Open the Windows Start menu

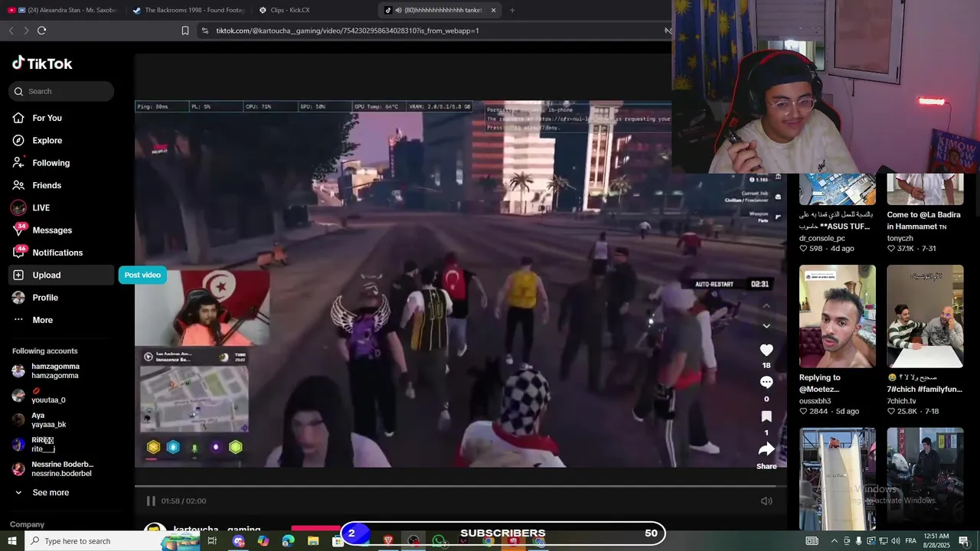coord(12,541)
